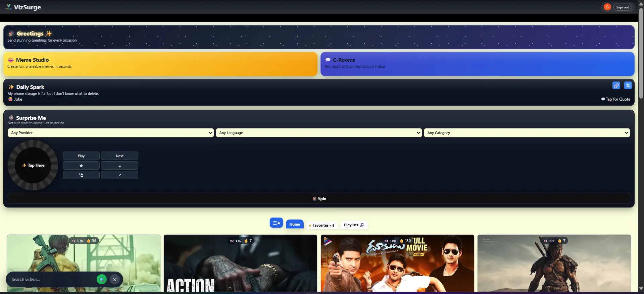Select the Favorites - 9 tab

pyautogui.click(x=321, y=225)
